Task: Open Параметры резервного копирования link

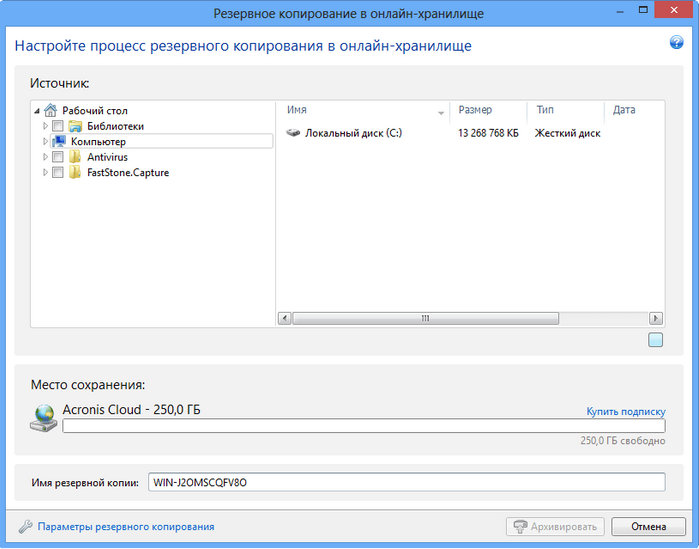Action: click(126, 527)
